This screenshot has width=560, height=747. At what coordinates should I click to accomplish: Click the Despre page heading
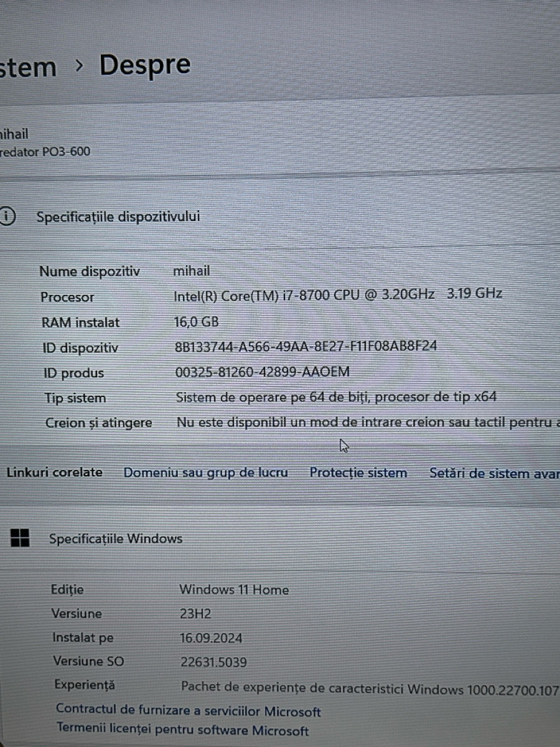pos(145,65)
